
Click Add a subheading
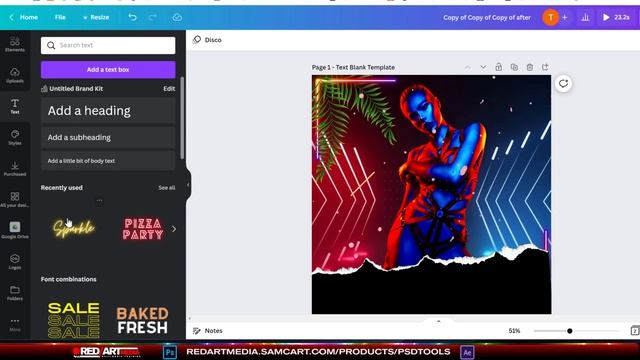pyautogui.click(x=108, y=138)
